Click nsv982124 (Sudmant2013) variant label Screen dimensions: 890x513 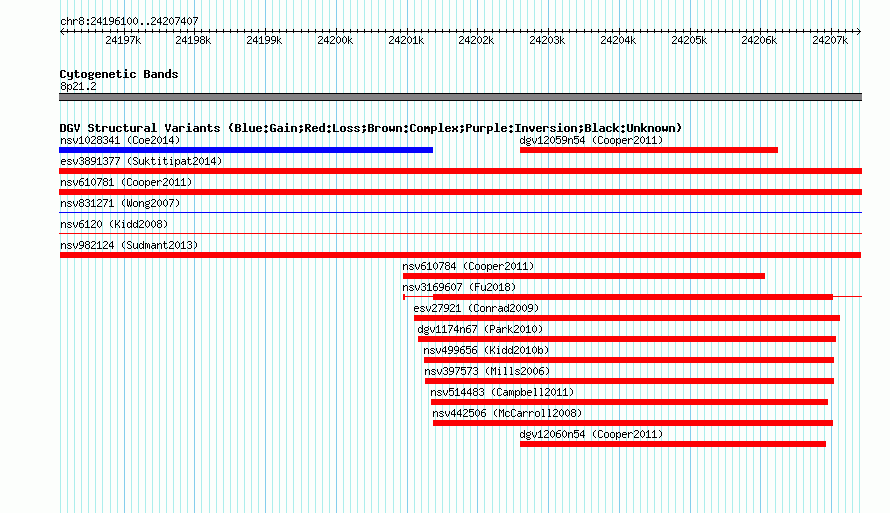click(129, 245)
